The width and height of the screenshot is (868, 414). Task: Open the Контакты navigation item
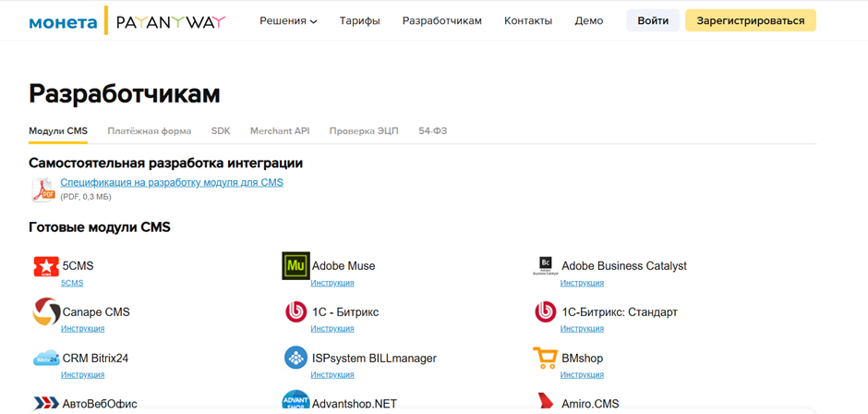[x=528, y=21]
